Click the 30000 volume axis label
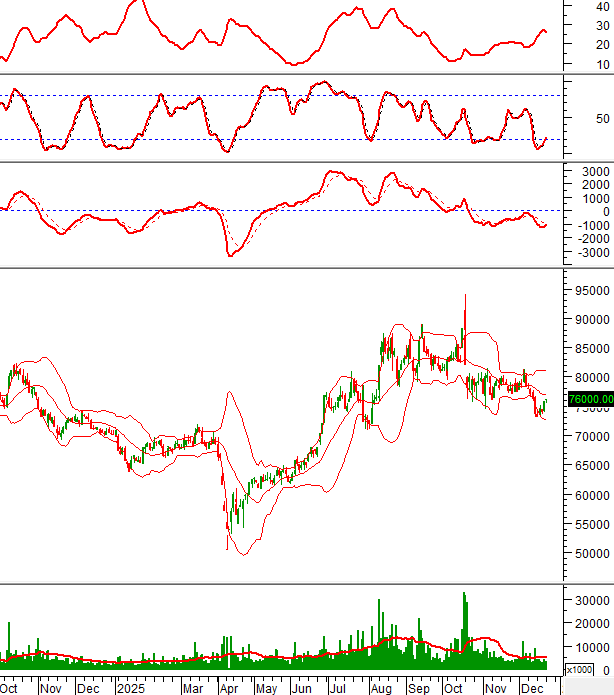The image size is (614, 695). (x=590, y=600)
